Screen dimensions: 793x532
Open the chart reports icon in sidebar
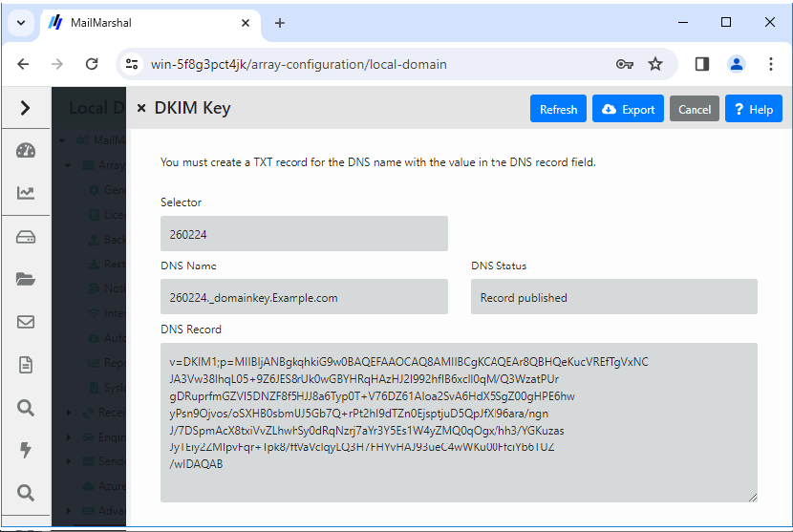(25, 193)
